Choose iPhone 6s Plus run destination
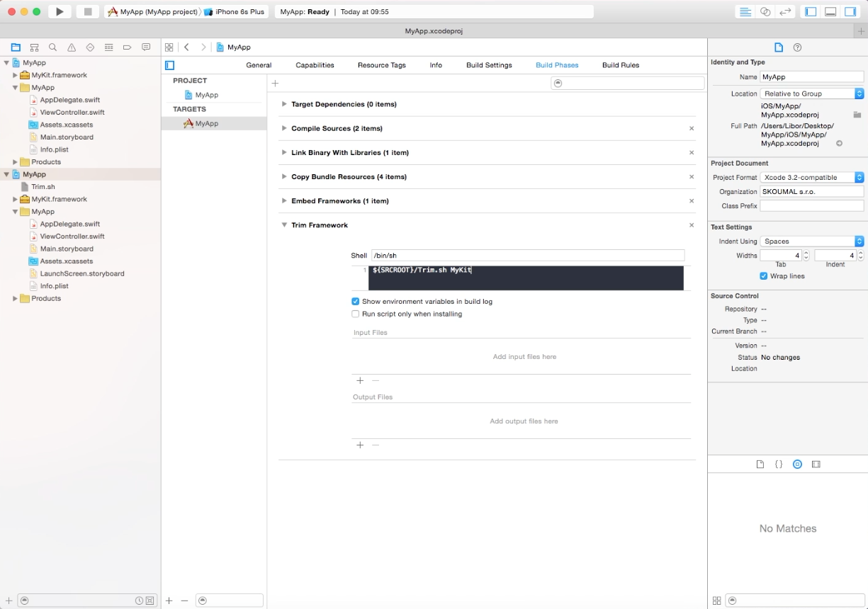This screenshot has height=609, width=868. point(234,12)
